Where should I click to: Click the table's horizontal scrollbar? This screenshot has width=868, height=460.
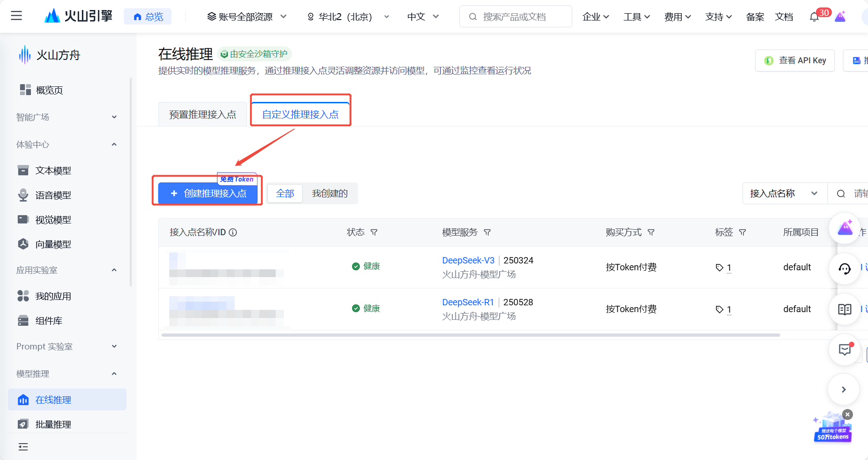[x=470, y=335]
